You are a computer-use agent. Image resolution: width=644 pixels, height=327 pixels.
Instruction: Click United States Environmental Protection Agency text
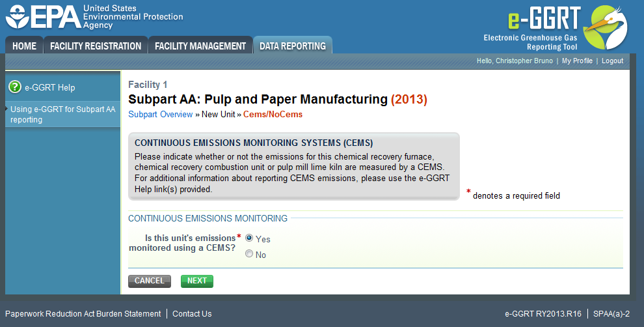tap(133, 17)
